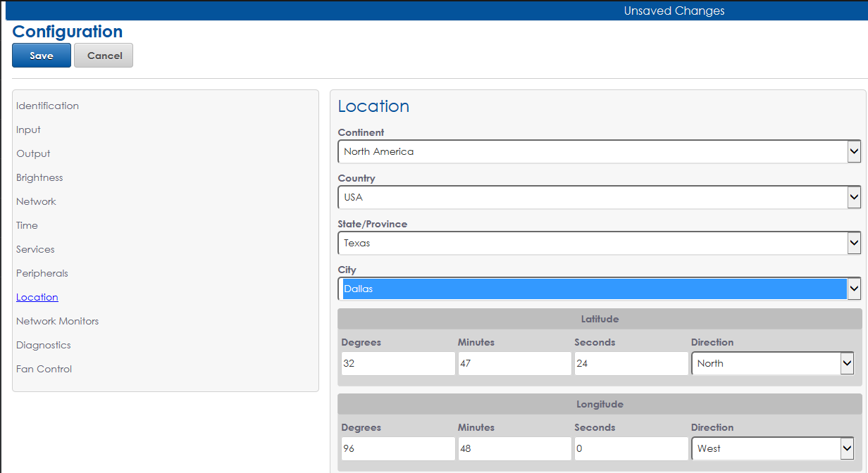Open the Output configuration section
This screenshot has width=868, height=473.
tap(33, 153)
